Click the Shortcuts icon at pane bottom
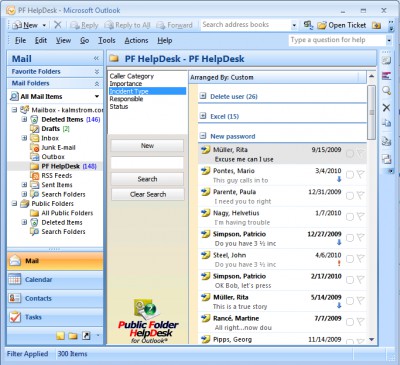Image resolution: width=400 pixels, height=365 pixels. click(x=86, y=336)
